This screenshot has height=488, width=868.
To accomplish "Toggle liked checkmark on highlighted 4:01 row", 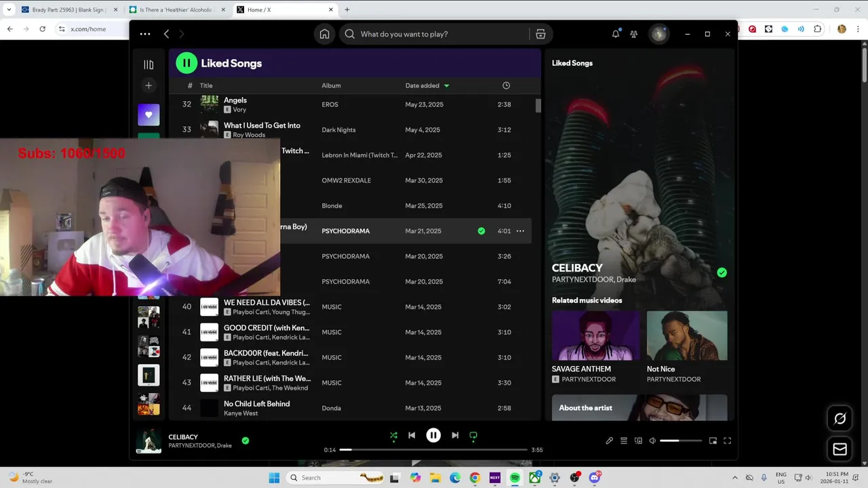I will (481, 231).
